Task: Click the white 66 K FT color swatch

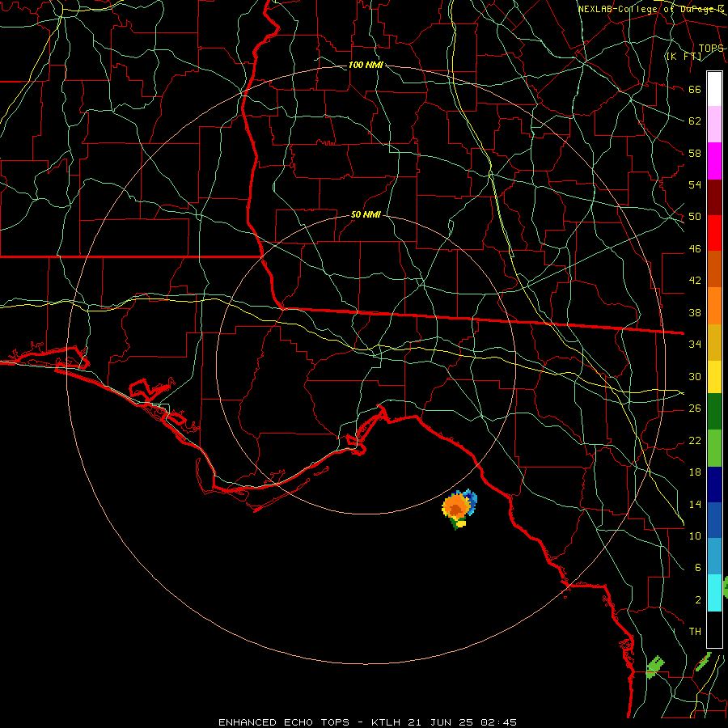Action: 714,89
